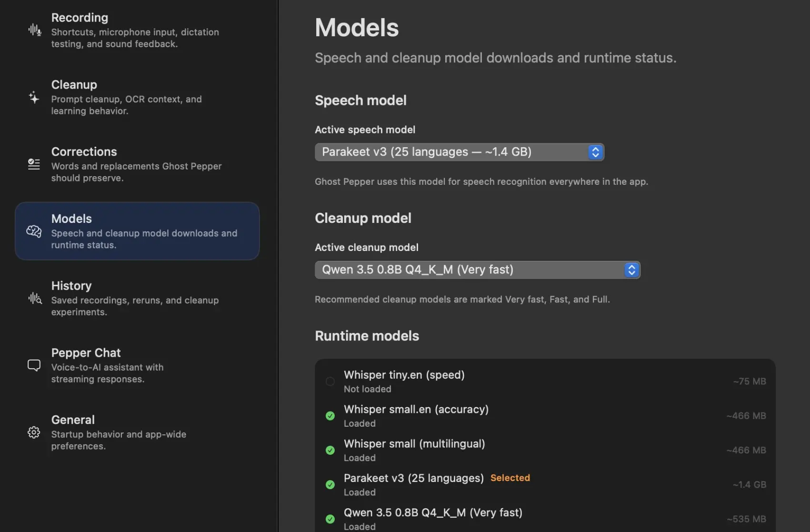
Task: Toggle the Whisper small (multilingual) status check
Action: click(x=330, y=450)
